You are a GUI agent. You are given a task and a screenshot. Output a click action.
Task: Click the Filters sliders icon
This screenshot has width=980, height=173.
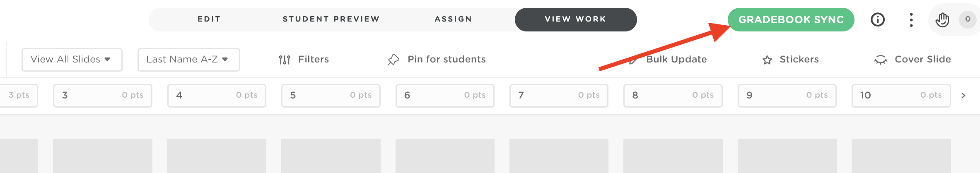[285, 60]
